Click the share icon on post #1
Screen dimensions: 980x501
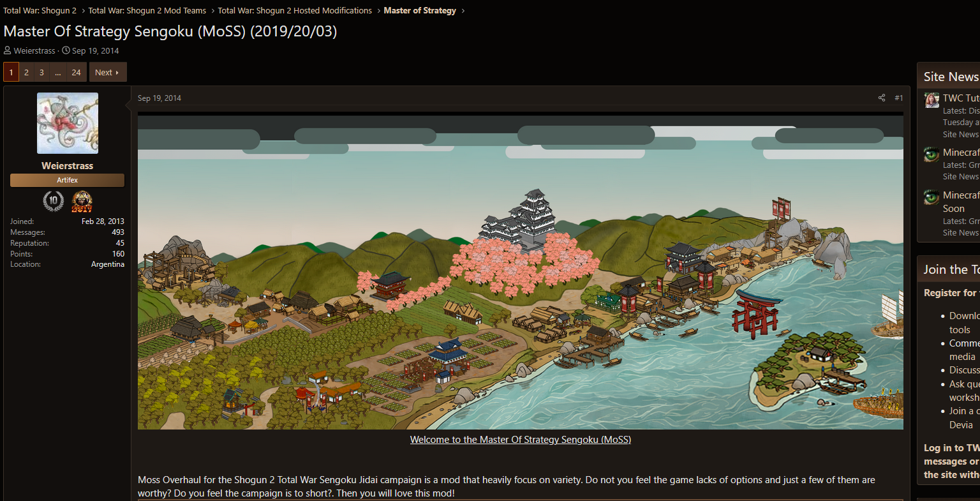tap(882, 98)
